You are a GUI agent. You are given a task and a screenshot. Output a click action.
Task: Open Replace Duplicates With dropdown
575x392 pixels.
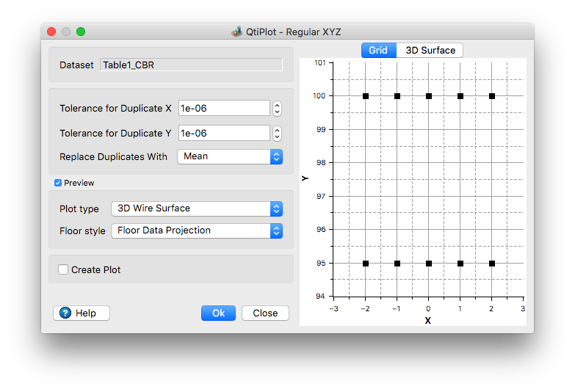coord(230,156)
